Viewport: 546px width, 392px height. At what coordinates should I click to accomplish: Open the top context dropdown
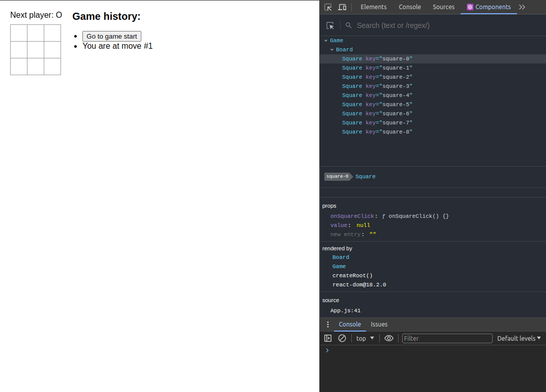coord(365,338)
